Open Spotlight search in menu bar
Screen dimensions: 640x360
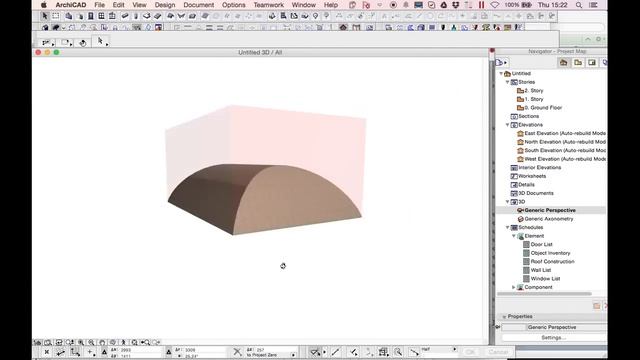point(579,5)
